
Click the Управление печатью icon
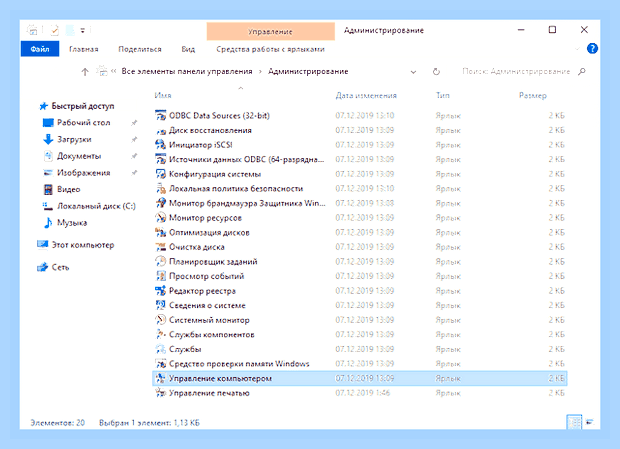coord(161,393)
